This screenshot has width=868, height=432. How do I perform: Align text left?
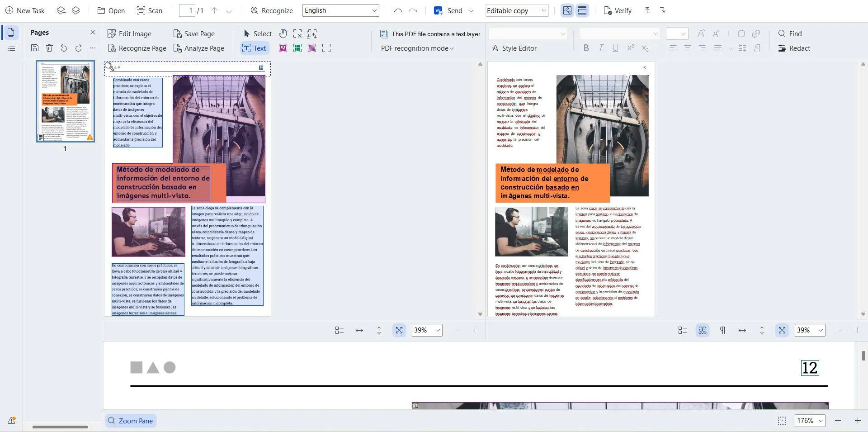pyautogui.click(x=673, y=48)
